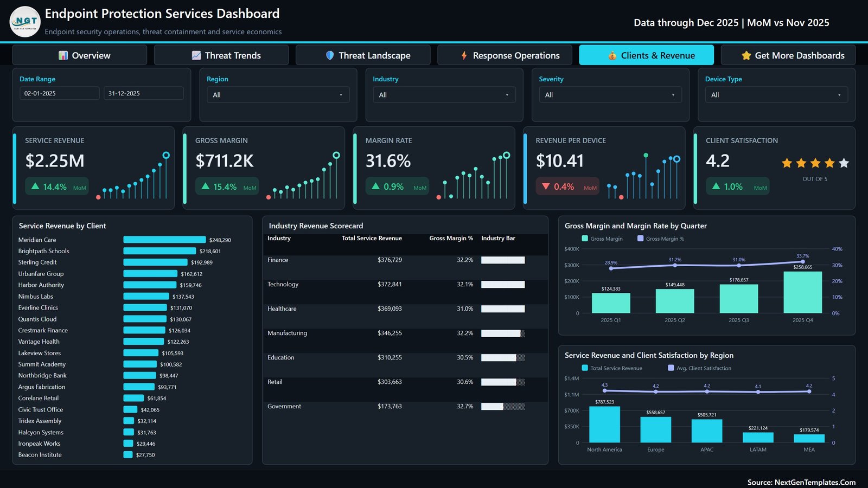Click the Revenue Per Device down-arrow indicator
The height and width of the screenshot is (488, 868).
pyautogui.click(x=546, y=186)
